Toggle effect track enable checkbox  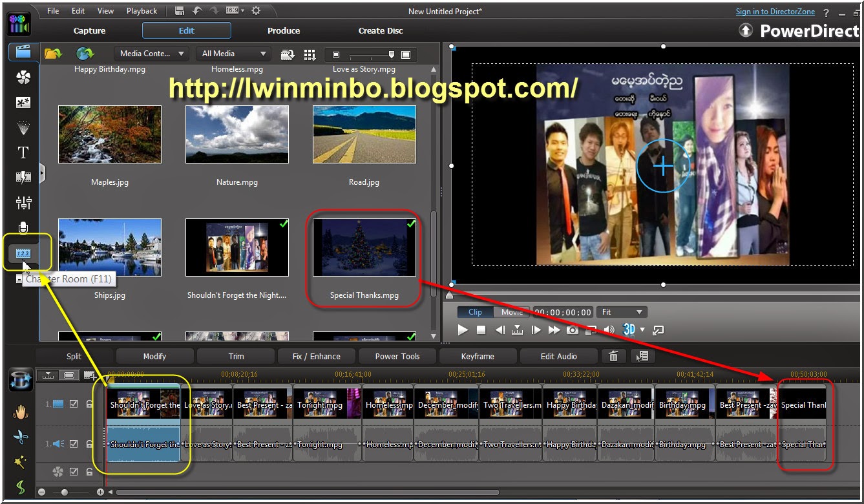[x=74, y=472]
